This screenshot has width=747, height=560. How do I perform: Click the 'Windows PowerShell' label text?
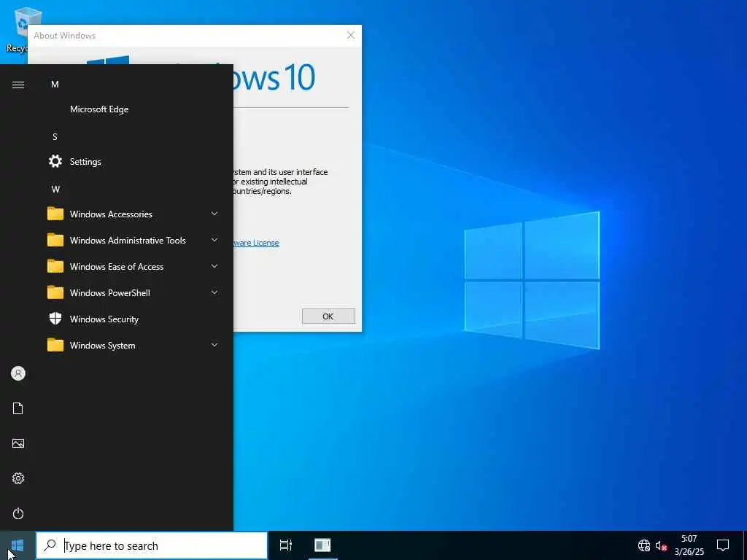[110, 293]
